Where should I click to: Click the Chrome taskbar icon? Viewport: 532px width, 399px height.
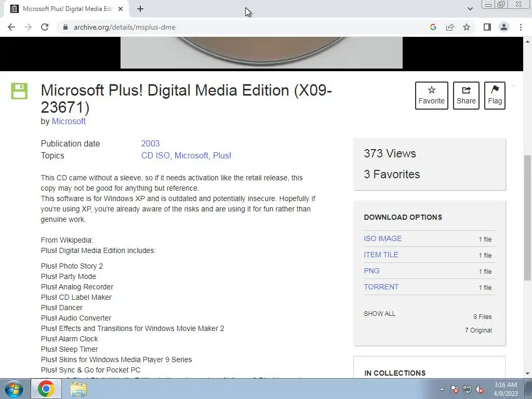click(x=46, y=389)
